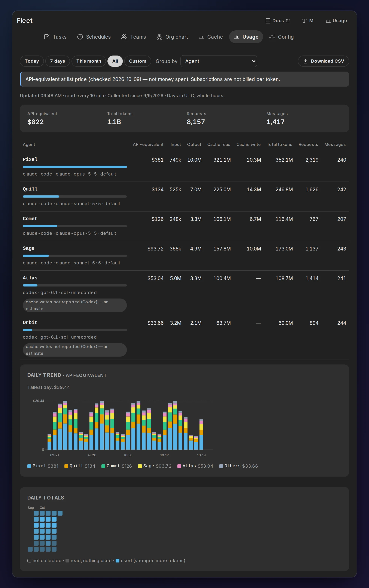Click the Pixel blue legend swatch
The image size is (369, 588).
tap(29, 466)
